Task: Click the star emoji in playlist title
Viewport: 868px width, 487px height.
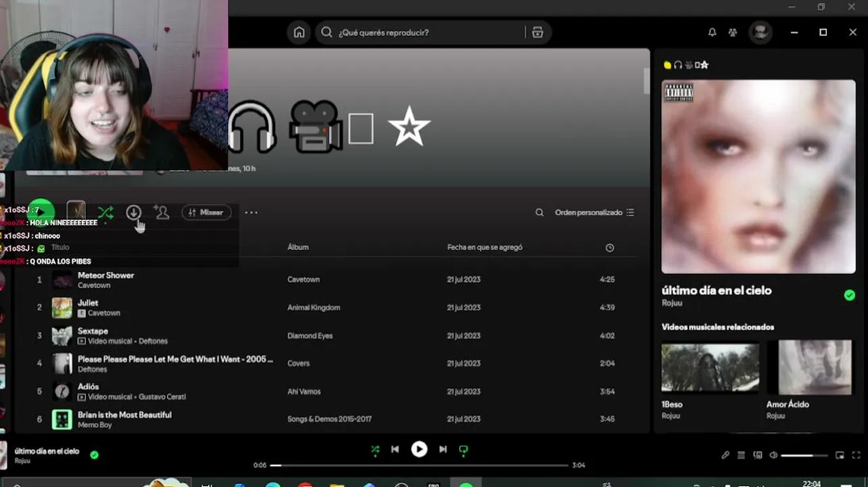Action: pos(409,128)
